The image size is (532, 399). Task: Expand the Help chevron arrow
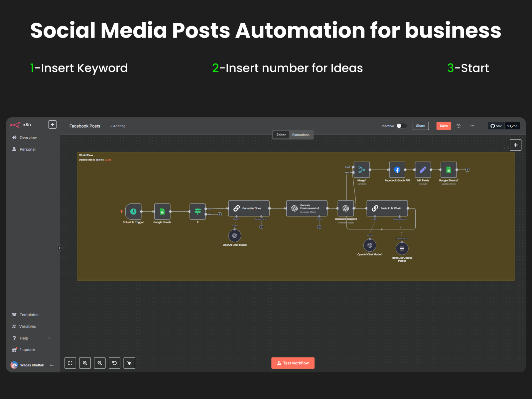[x=50, y=338]
